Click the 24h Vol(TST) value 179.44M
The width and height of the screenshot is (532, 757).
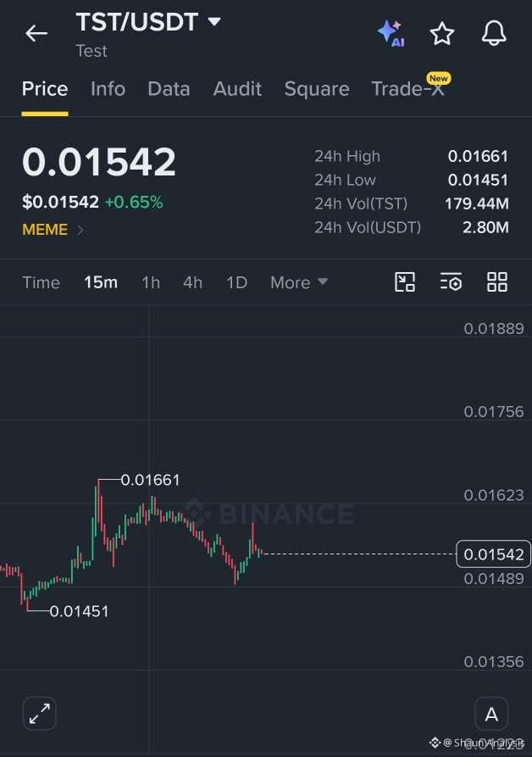[477, 203]
